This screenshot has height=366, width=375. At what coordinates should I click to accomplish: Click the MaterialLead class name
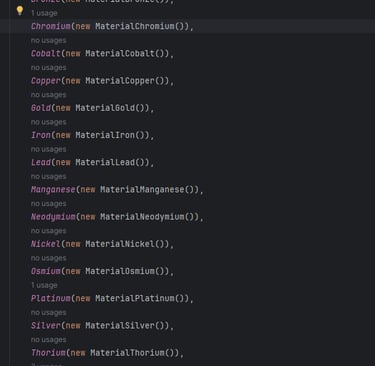point(105,162)
